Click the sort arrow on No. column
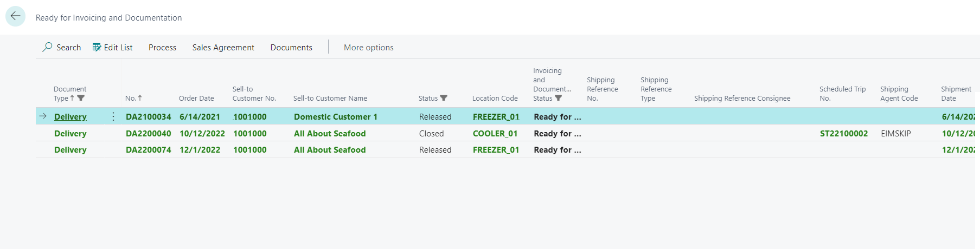 [140, 98]
